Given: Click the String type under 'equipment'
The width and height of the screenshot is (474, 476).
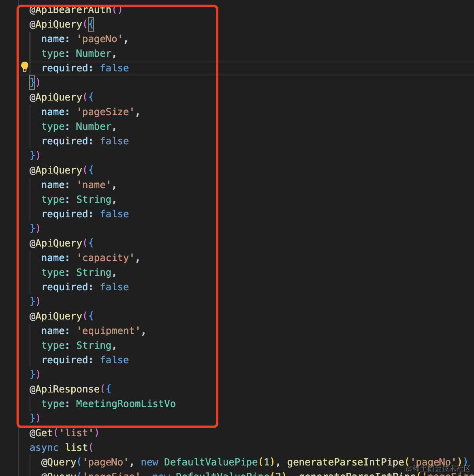Looking at the screenshot, I should [94, 345].
